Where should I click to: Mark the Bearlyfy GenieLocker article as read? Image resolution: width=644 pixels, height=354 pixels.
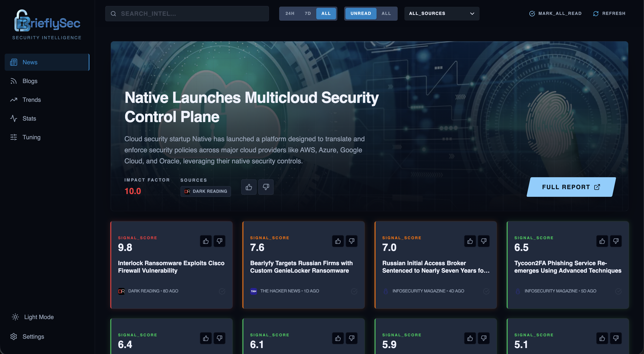[354, 291]
